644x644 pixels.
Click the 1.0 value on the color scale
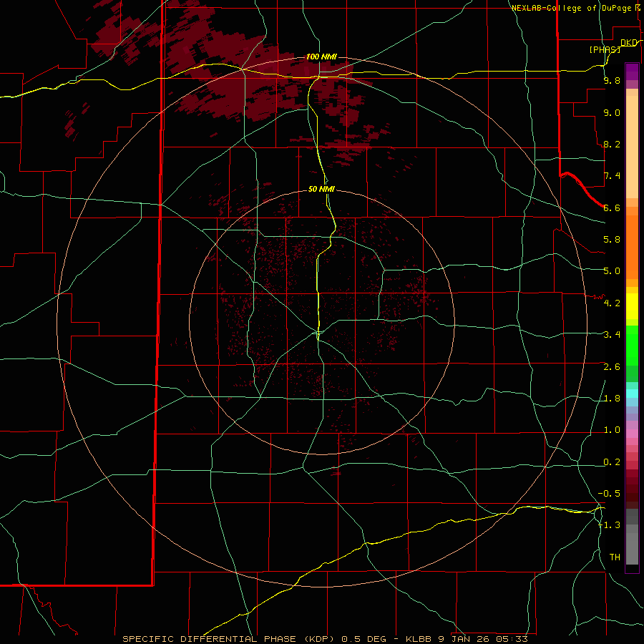pyautogui.click(x=612, y=430)
